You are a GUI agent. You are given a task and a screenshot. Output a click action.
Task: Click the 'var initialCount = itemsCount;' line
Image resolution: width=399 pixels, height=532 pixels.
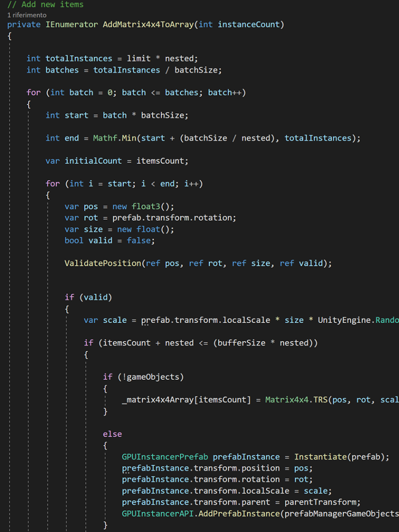point(117,161)
